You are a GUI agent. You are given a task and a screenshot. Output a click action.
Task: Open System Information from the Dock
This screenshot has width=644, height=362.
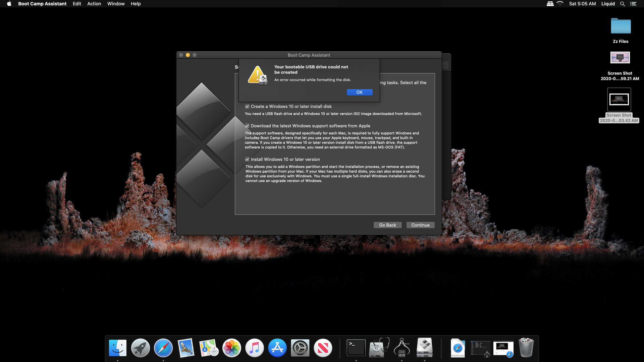point(401,348)
